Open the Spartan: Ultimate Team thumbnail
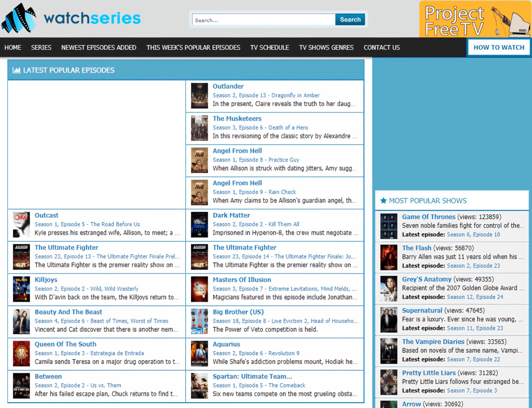Screen dimensions: 532x408 [x=199, y=386]
